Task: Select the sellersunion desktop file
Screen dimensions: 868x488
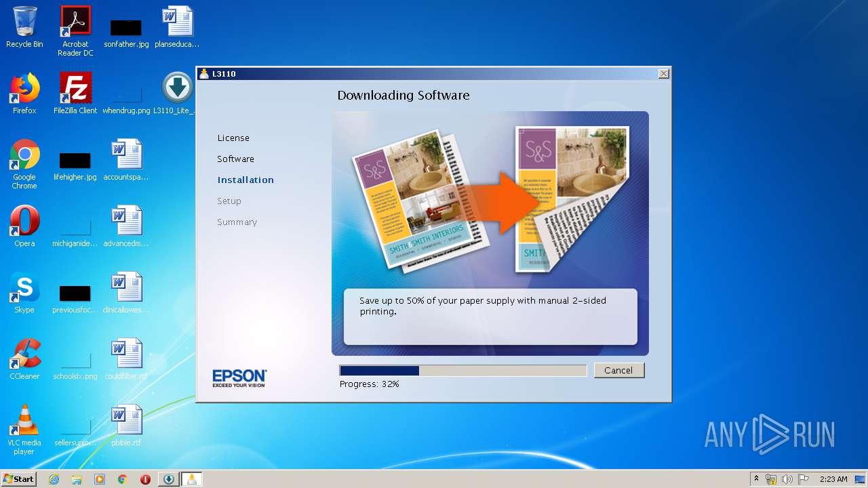Action: tap(75, 432)
